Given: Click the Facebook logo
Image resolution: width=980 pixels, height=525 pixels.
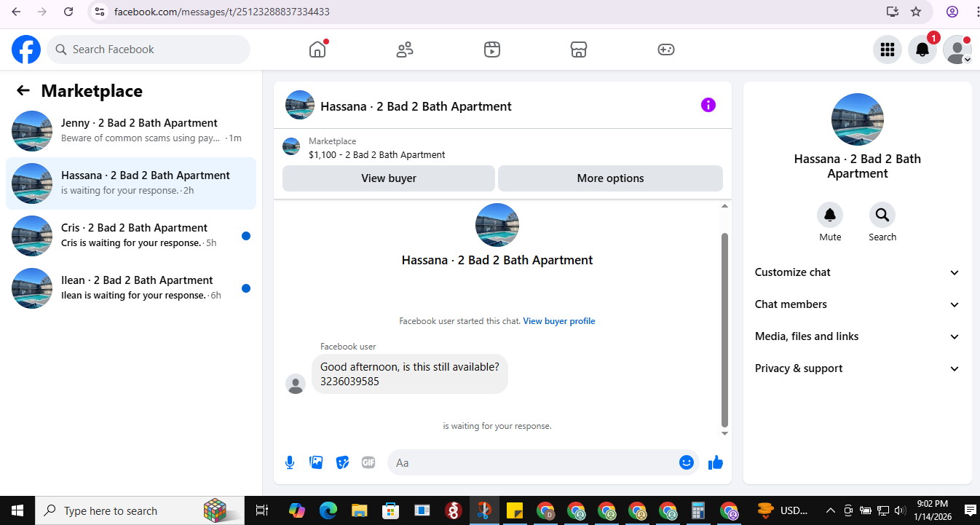Looking at the screenshot, I should (x=26, y=50).
